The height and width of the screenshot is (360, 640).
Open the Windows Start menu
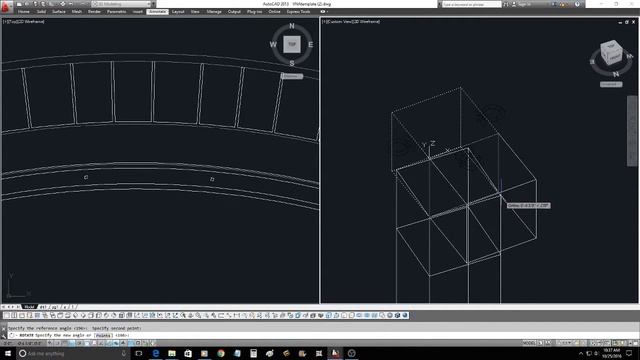(x=8, y=353)
